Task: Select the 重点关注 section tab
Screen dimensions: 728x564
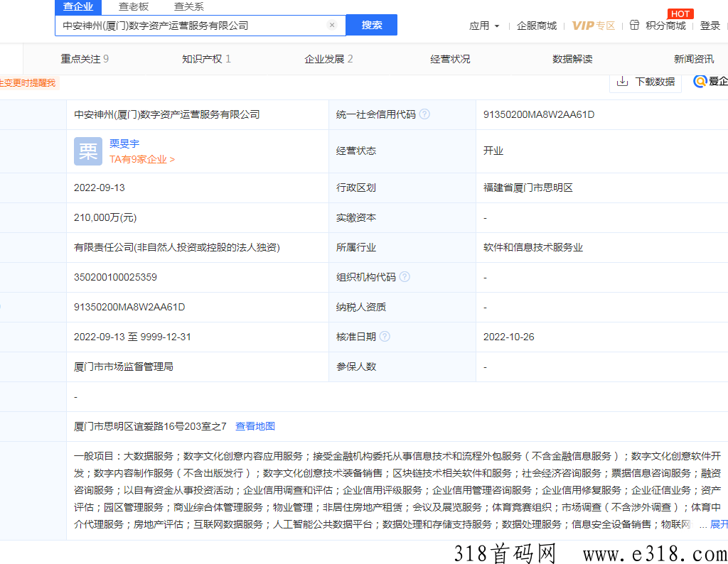Action: pyautogui.click(x=85, y=59)
